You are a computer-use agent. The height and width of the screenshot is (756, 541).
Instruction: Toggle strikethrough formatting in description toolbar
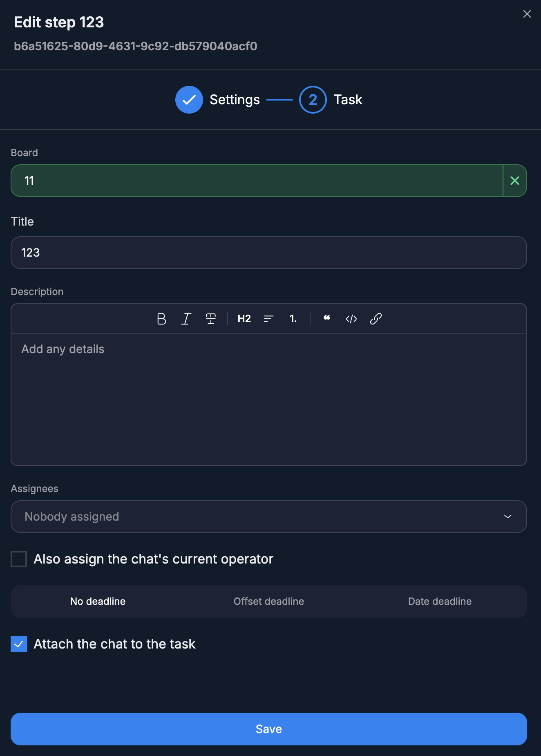point(211,319)
